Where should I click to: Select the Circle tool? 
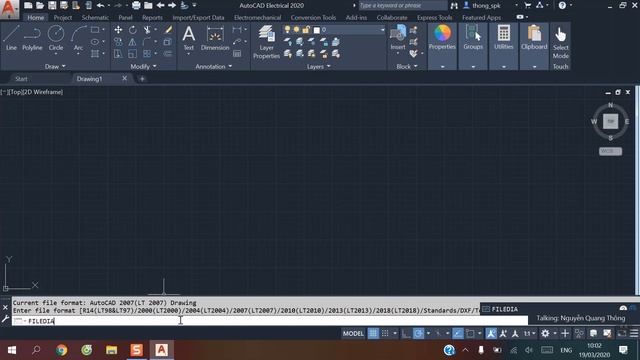[x=56, y=38]
